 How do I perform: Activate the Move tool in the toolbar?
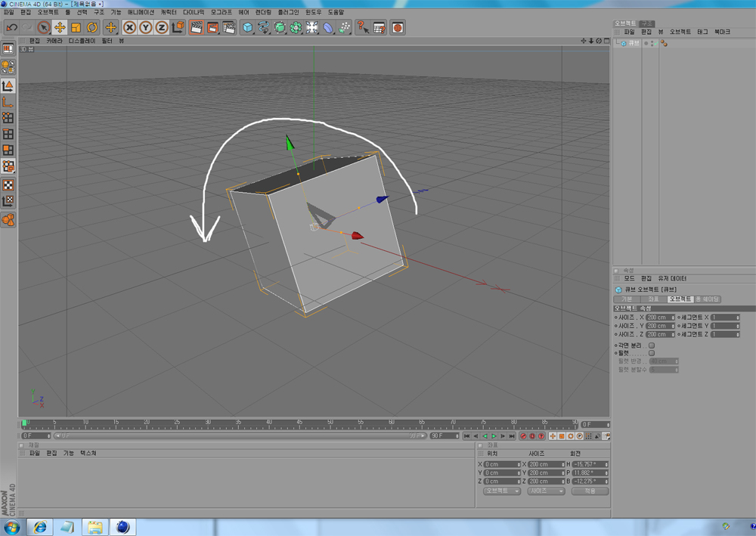(60, 27)
